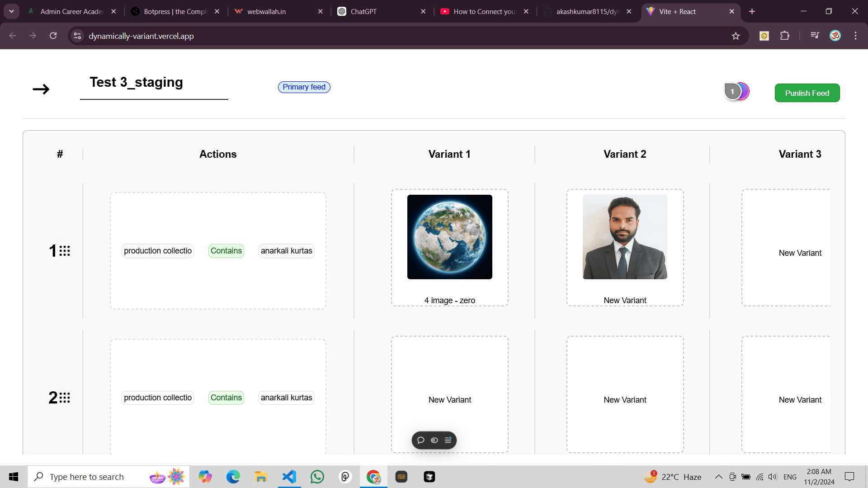Image resolution: width=868 pixels, height=488 pixels.
Task: Switch to Botpress browser tab
Action: tap(175, 11)
